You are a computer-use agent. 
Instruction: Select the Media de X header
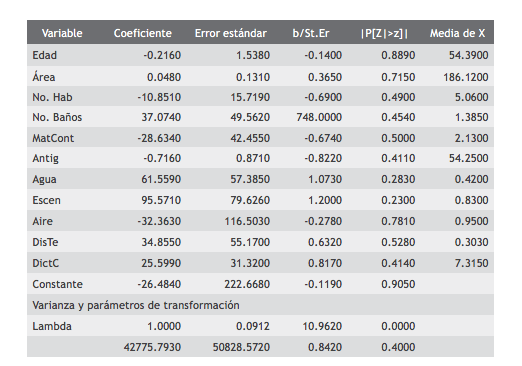pyautogui.click(x=457, y=33)
